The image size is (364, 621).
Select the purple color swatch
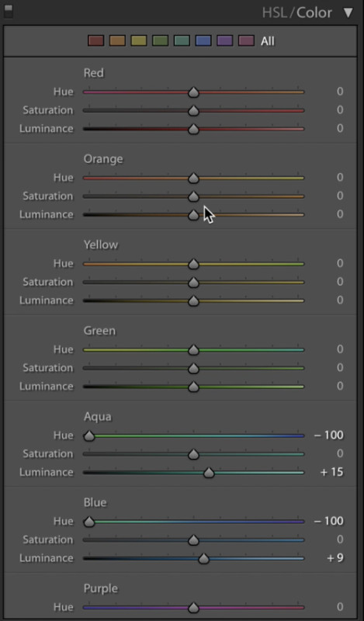[224, 41]
